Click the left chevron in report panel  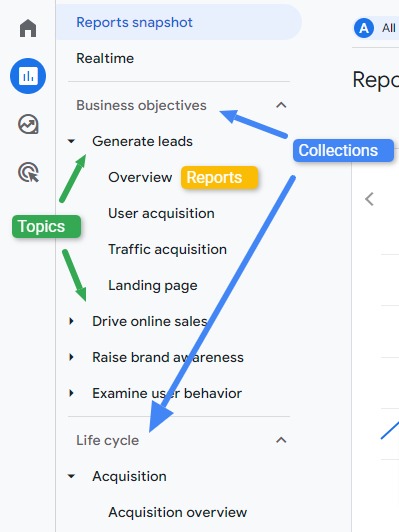(x=369, y=199)
